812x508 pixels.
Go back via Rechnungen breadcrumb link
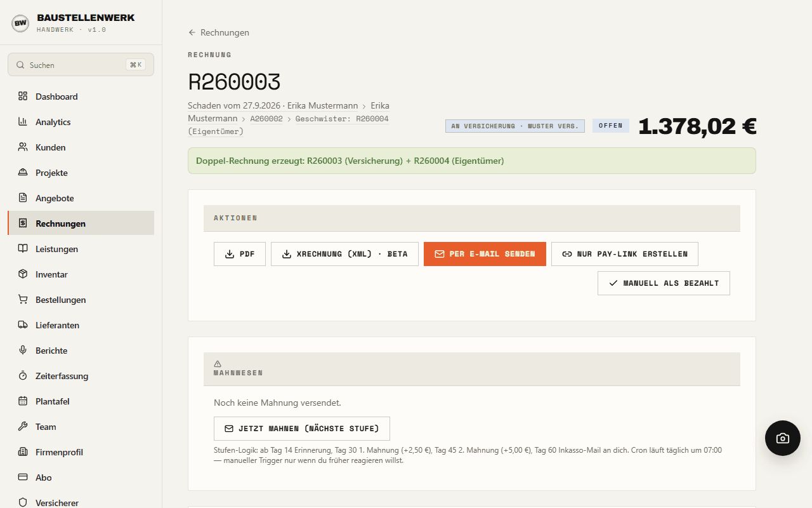pos(219,32)
